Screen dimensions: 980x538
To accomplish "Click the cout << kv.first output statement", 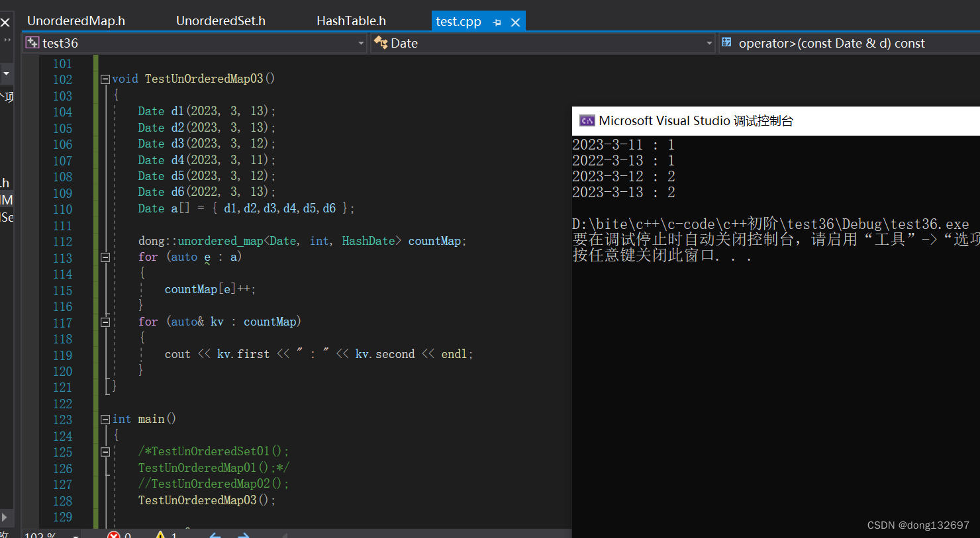I will pyautogui.click(x=319, y=354).
